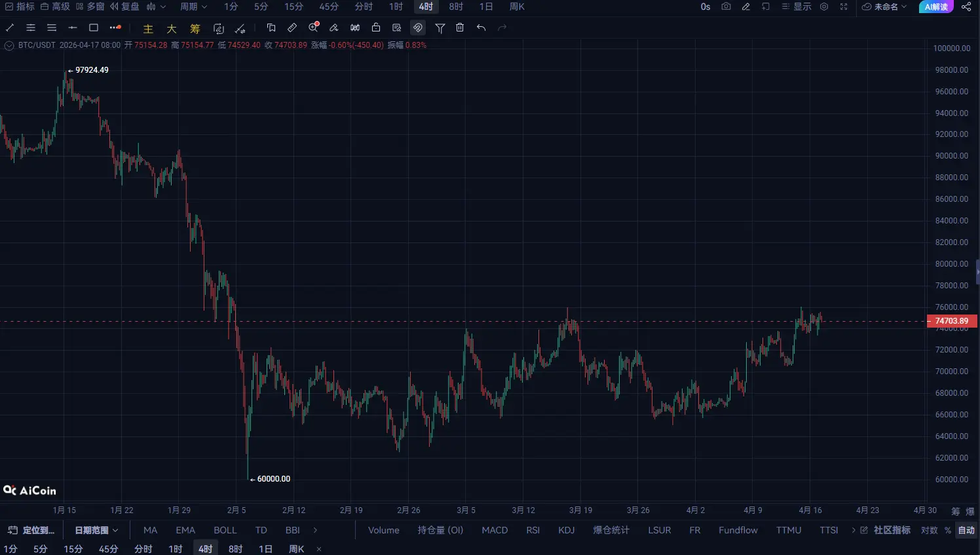
Task: Toggle 对数 logarithmic scale
Action: click(930, 530)
